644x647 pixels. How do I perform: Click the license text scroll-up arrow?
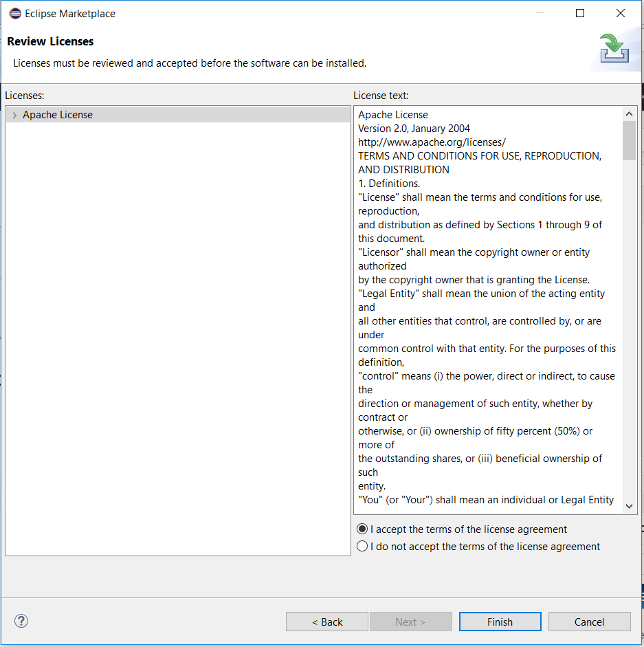(629, 114)
